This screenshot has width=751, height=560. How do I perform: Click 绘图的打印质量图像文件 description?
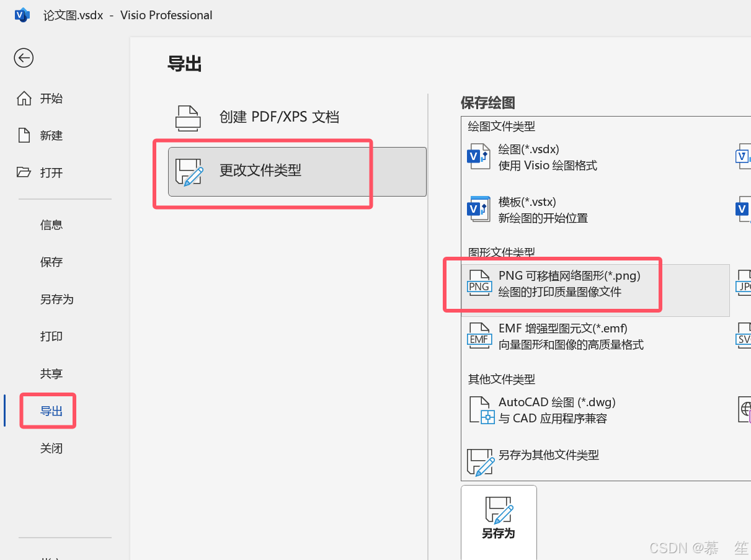click(x=560, y=291)
